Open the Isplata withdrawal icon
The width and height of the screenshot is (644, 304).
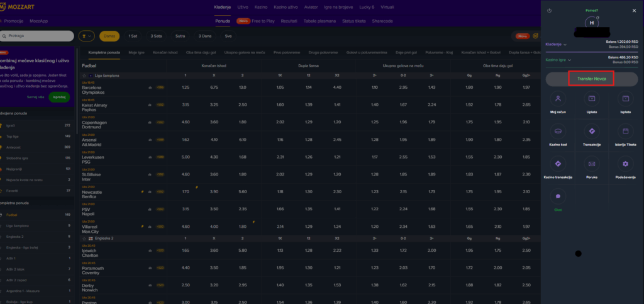(x=625, y=98)
